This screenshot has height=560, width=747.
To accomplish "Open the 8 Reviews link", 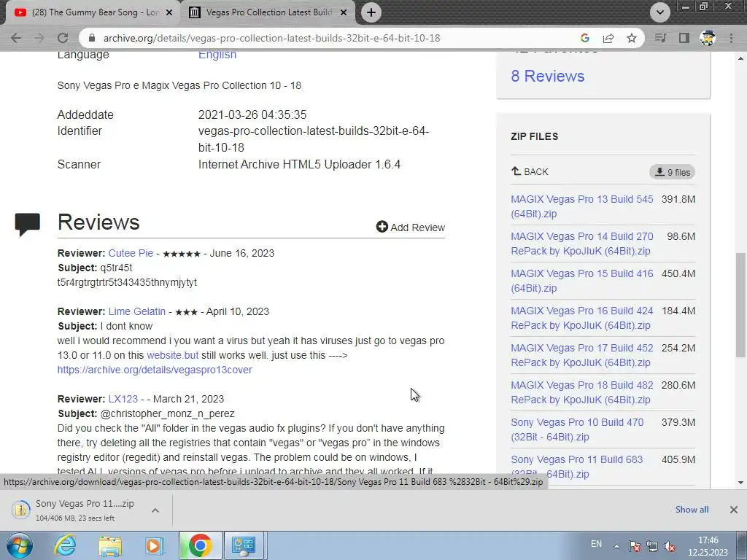I will click(547, 76).
